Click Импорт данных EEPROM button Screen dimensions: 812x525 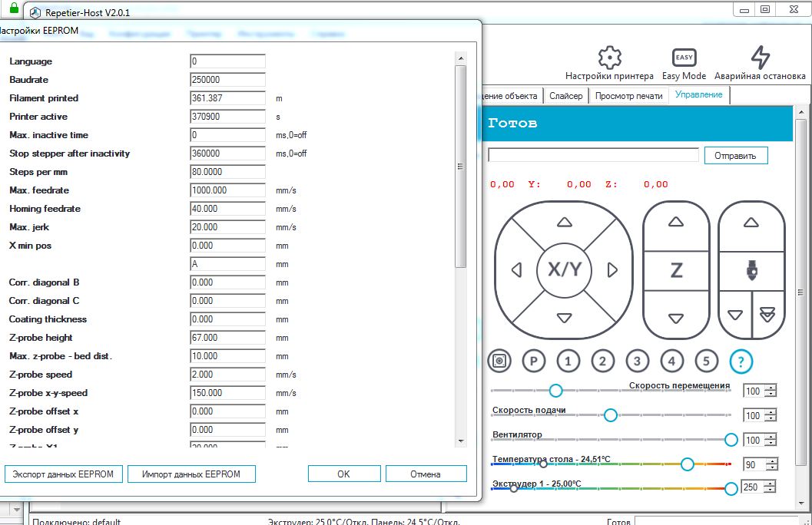(191, 474)
